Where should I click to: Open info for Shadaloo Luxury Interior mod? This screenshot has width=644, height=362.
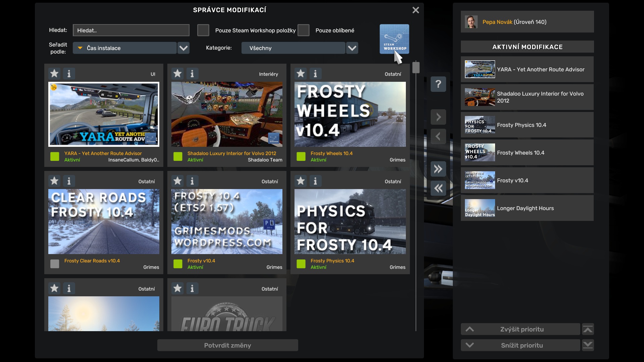pyautogui.click(x=192, y=73)
